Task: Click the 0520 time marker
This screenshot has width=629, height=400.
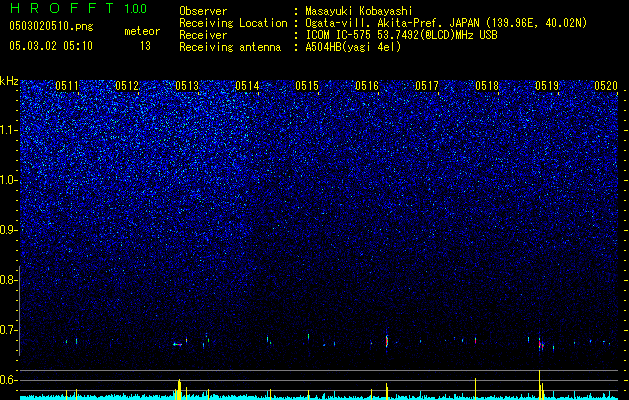Action: [606, 86]
